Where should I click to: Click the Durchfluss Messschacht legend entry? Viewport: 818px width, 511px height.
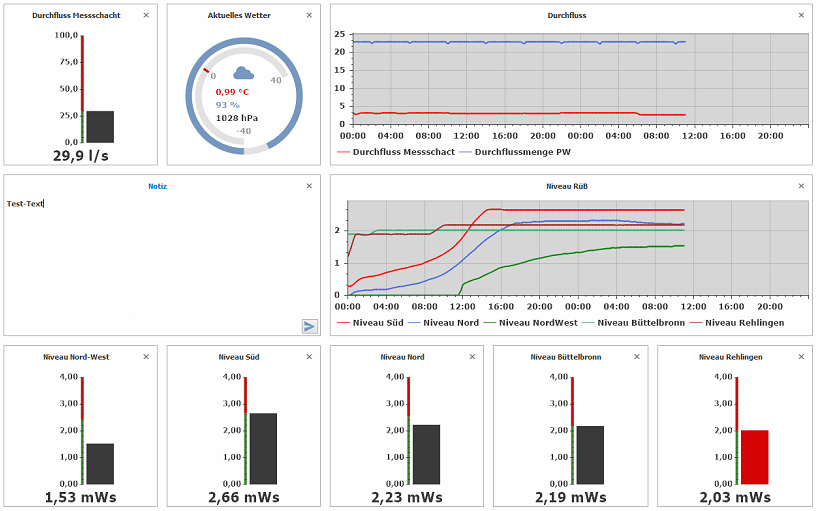(396, 152)
